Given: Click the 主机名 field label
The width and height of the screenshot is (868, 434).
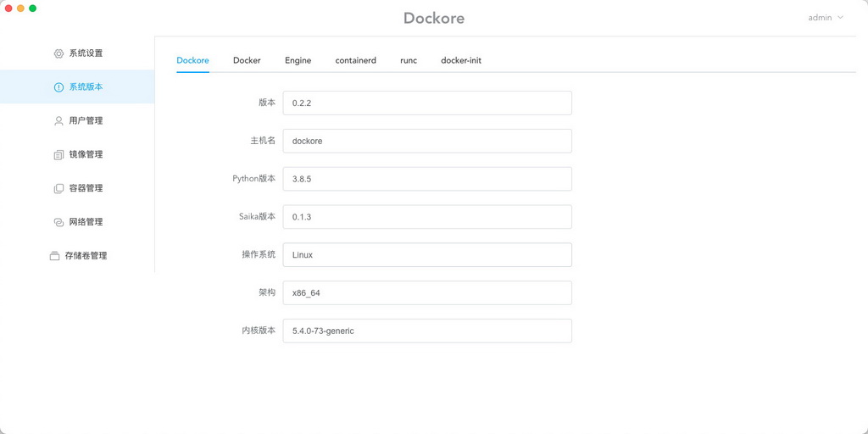Looking at the screenshot, I should (x=263, y=141).
